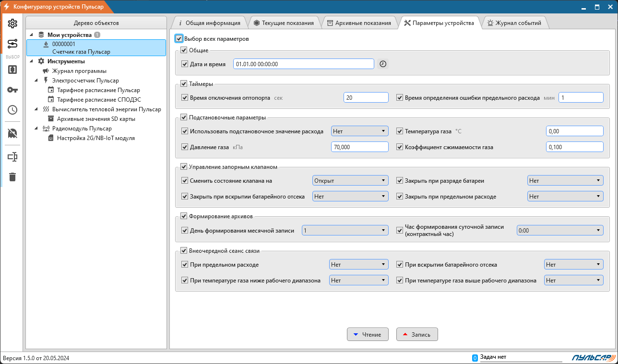Image resolution: width=618 pixels, height=364 pixels.
Task: Toggle Давление газа checkbox
Action: pos(185,147)
